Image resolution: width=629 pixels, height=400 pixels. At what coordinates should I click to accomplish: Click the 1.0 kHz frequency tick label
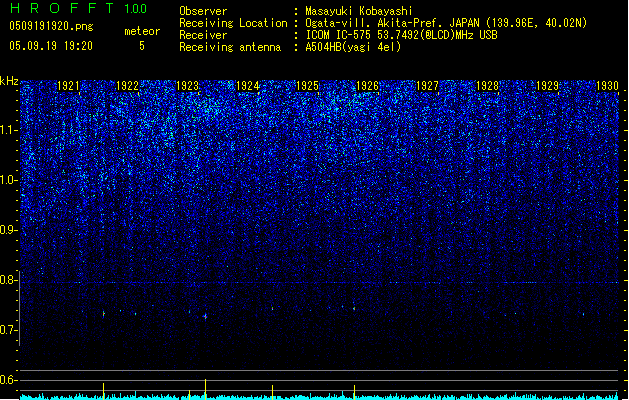click(9, 180)
